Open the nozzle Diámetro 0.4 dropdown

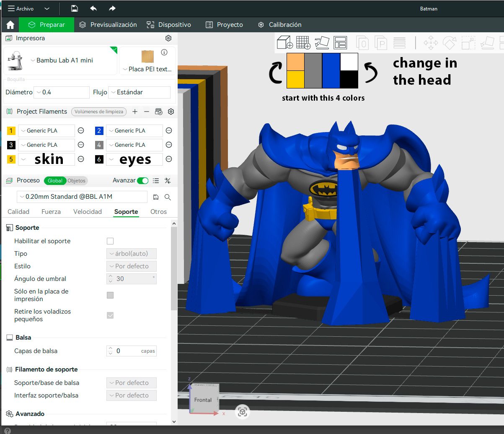[62, 92]
